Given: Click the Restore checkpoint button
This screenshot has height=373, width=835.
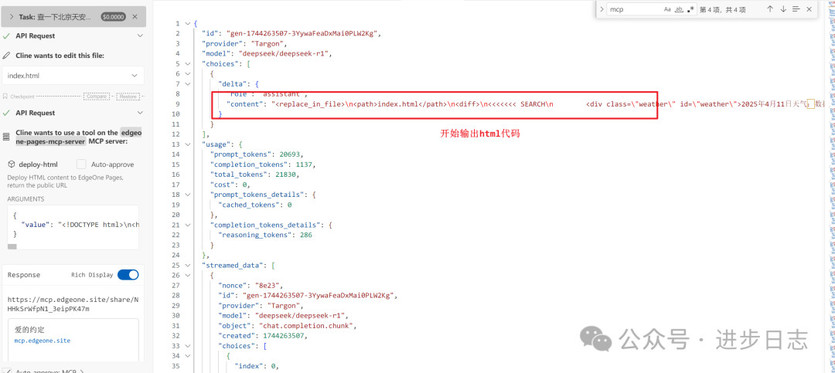Looking at the screenshot, I should click(x=128, y=96).
